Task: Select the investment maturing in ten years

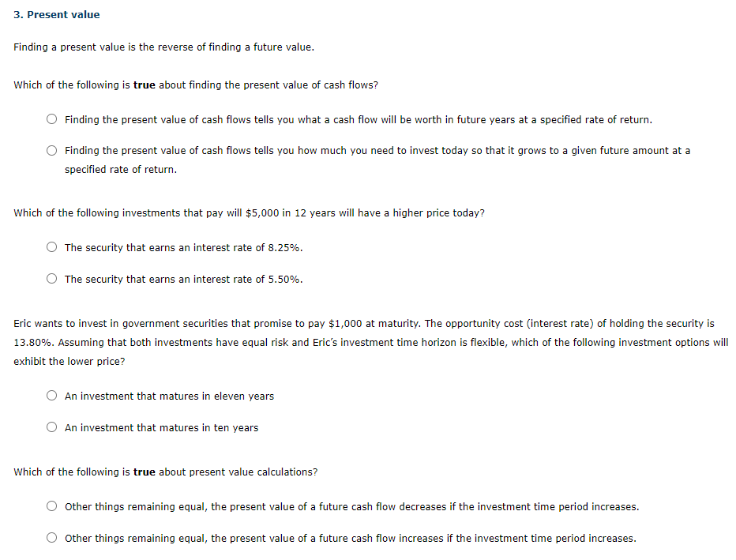Action: [x=163, y=427]
